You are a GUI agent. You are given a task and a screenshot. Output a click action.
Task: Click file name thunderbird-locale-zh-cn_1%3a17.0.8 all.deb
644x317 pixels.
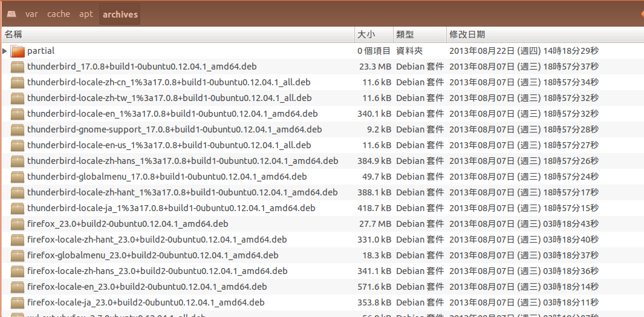click(x=169, y=82)
